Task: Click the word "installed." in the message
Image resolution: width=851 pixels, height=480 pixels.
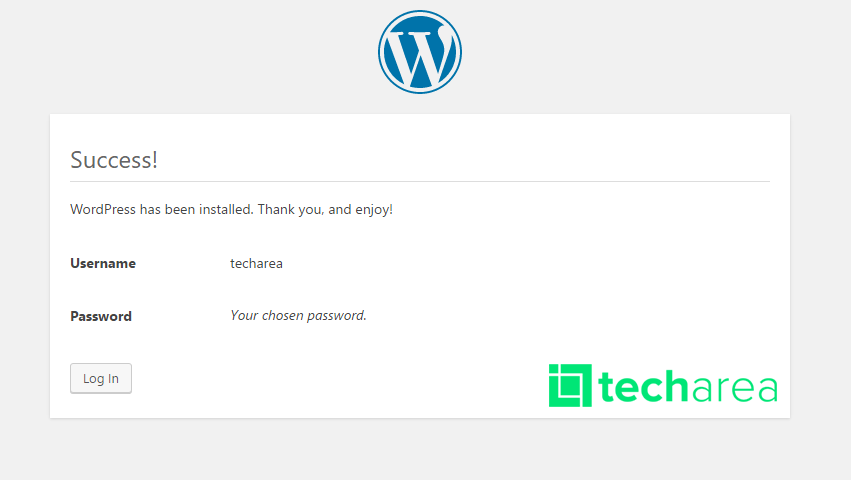Action: pyautogui.click(x=226, y=210)
